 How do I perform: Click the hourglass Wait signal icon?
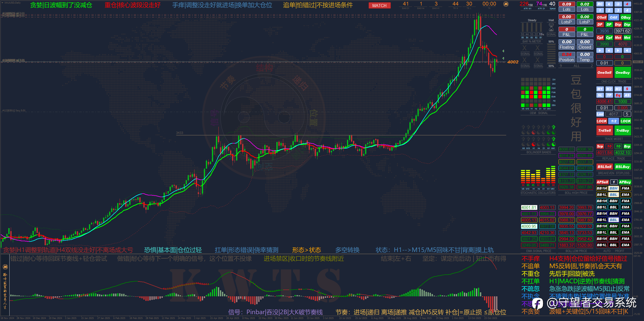(x=551, y=27)
